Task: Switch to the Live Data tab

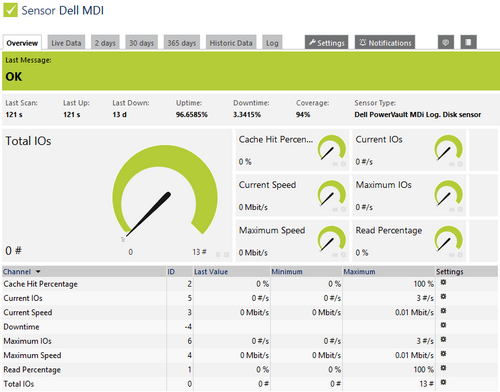Action: click(66, 43)
